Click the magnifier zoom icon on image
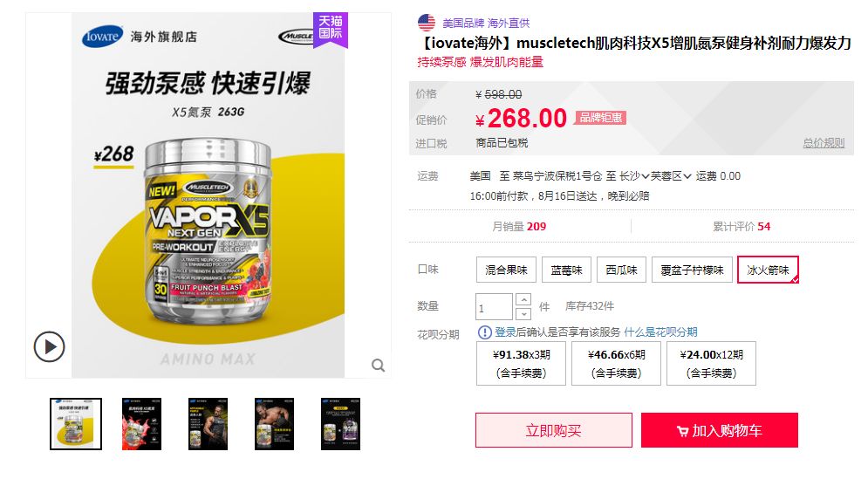 pos(378,365)
